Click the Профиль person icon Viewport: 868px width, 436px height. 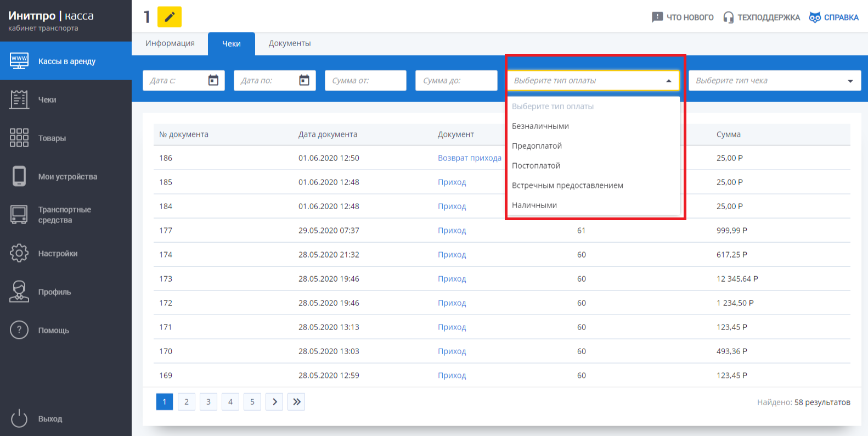click(x=19, y=292)
